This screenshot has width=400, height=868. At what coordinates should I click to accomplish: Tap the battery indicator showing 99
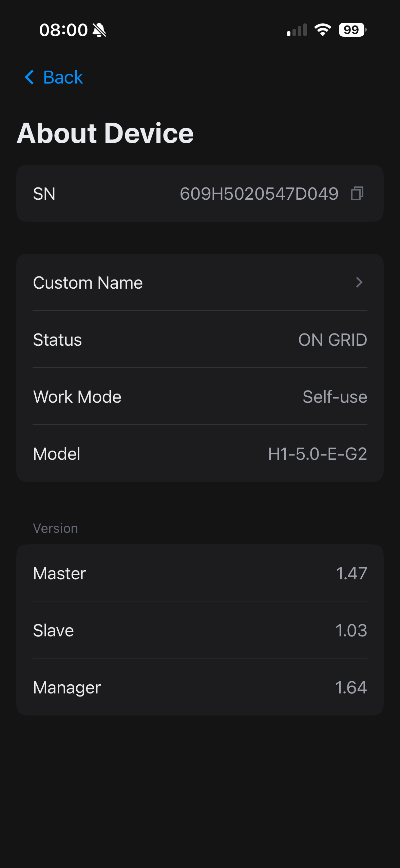352,30
